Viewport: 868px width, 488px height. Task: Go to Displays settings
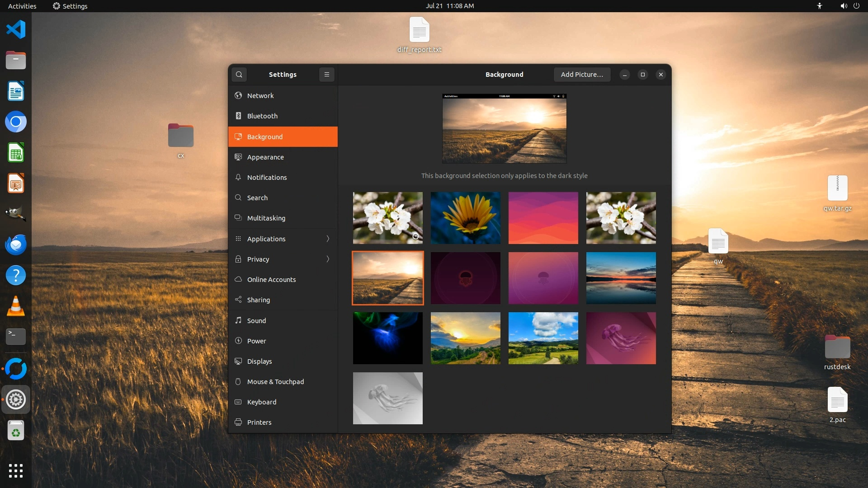click(259, 361)
